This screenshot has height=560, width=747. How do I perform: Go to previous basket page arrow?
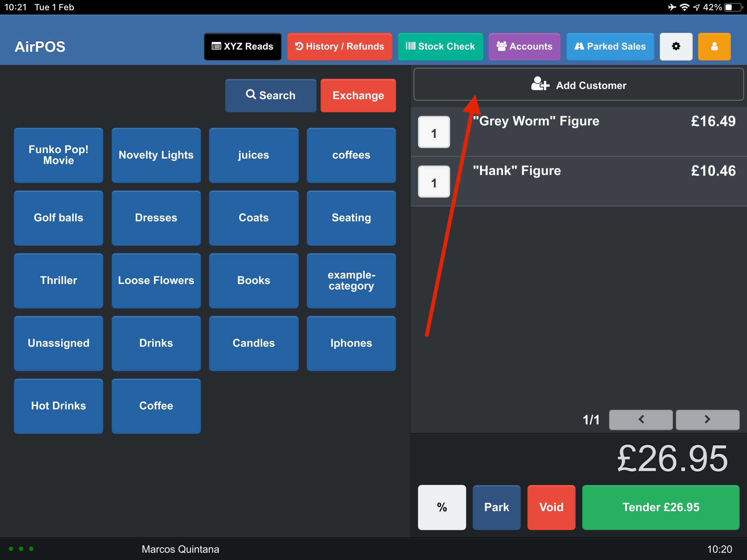point(641,419)
